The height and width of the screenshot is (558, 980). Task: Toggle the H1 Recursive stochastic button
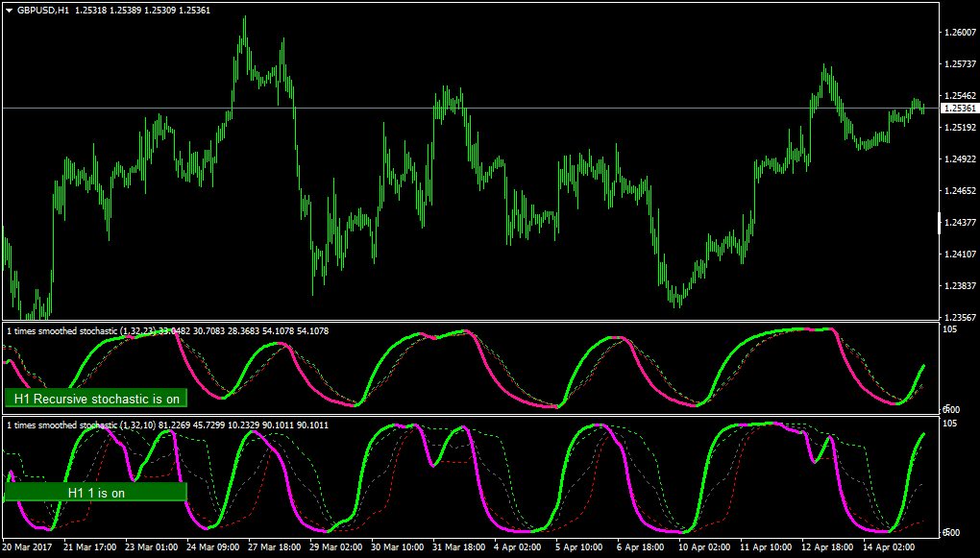[96, 398]
